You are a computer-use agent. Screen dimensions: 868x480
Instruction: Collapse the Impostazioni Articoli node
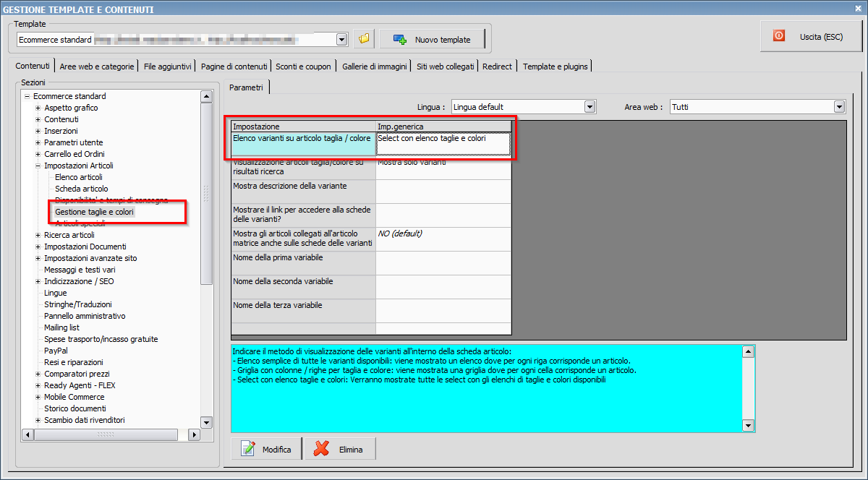click(38, 166)
